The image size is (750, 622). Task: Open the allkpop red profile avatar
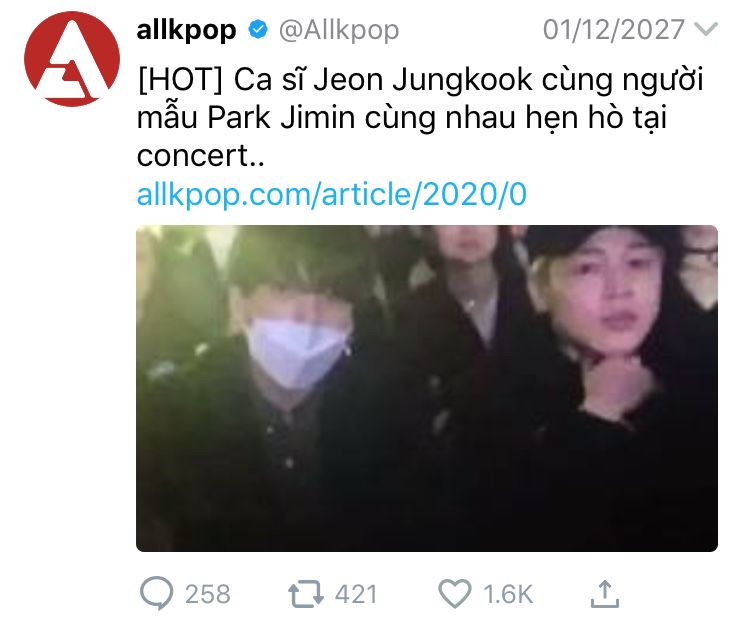(x=72, y=59)
